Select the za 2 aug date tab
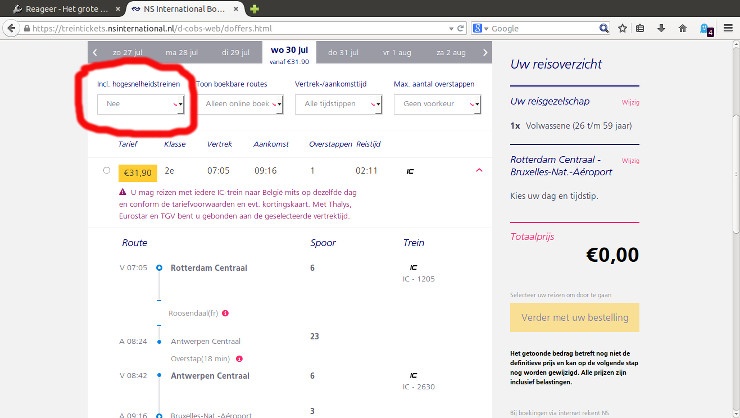 tap(451, 52)
